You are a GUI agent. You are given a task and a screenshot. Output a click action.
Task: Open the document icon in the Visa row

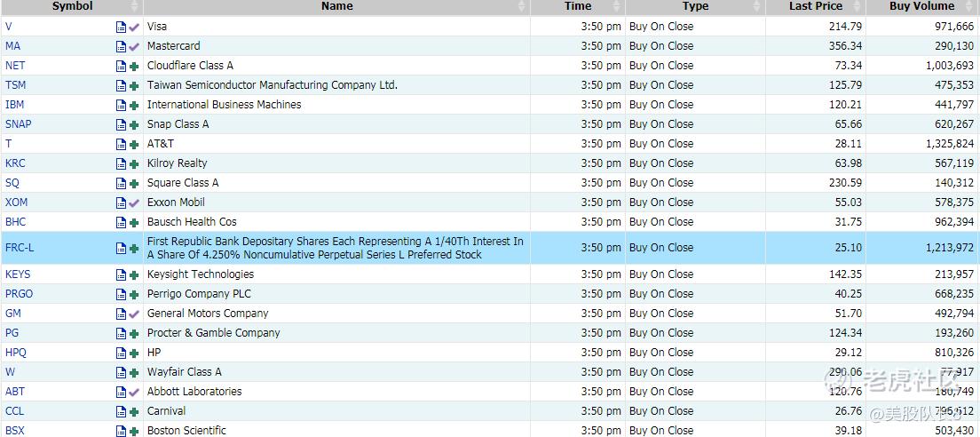point(121,27)
